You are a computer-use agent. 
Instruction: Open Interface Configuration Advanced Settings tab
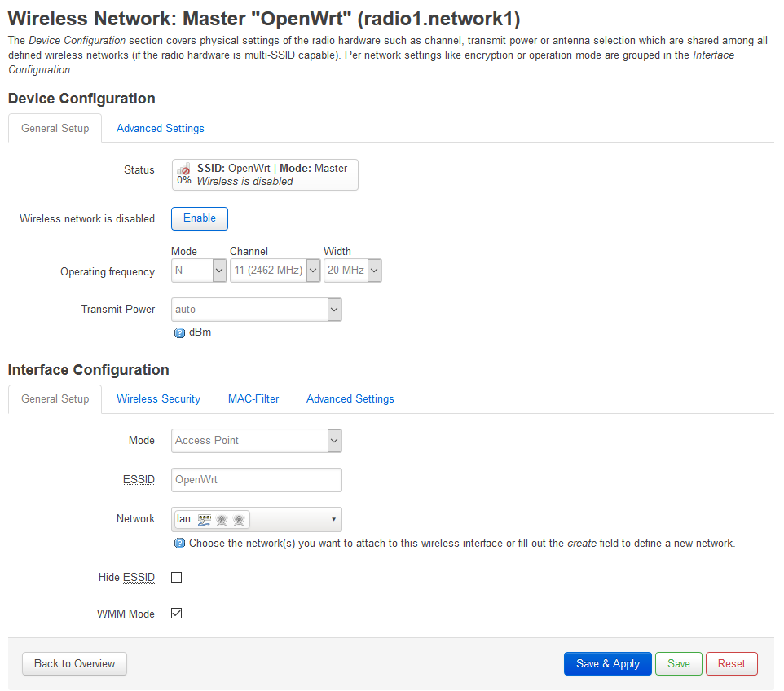pos(350,399)
